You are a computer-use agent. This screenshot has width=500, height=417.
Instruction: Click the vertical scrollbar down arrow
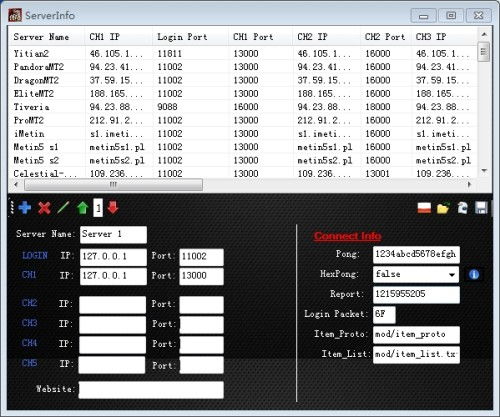pos(484,171)
